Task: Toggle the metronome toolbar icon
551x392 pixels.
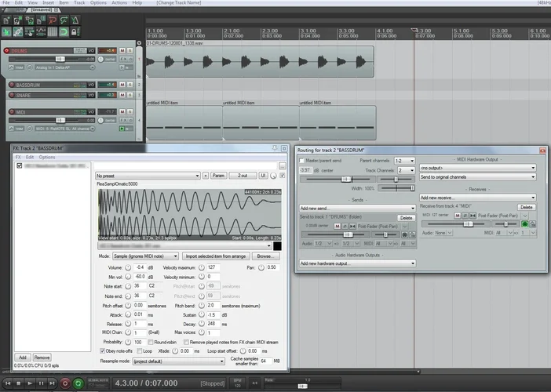Action: pos(75,20)
